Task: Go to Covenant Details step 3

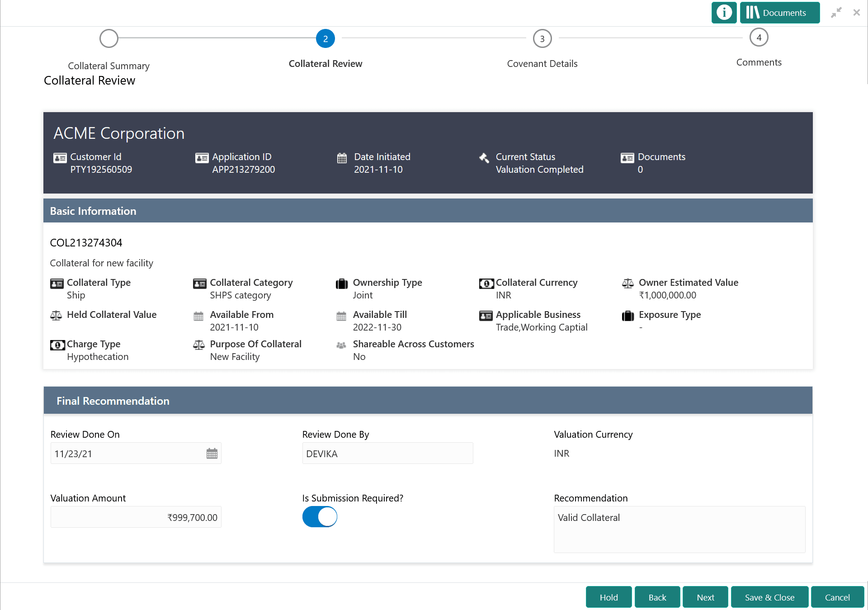Action: point(542,38)
